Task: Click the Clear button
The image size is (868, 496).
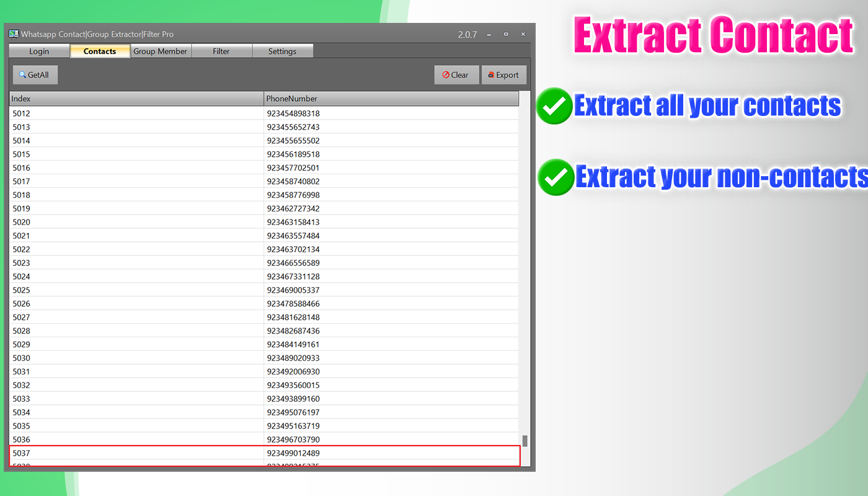Action: point(456,74)
